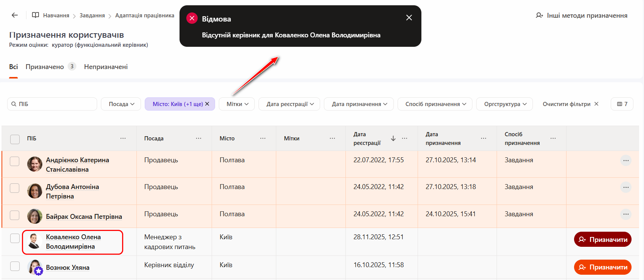Open ПІБ column options menu

point(123,138)
